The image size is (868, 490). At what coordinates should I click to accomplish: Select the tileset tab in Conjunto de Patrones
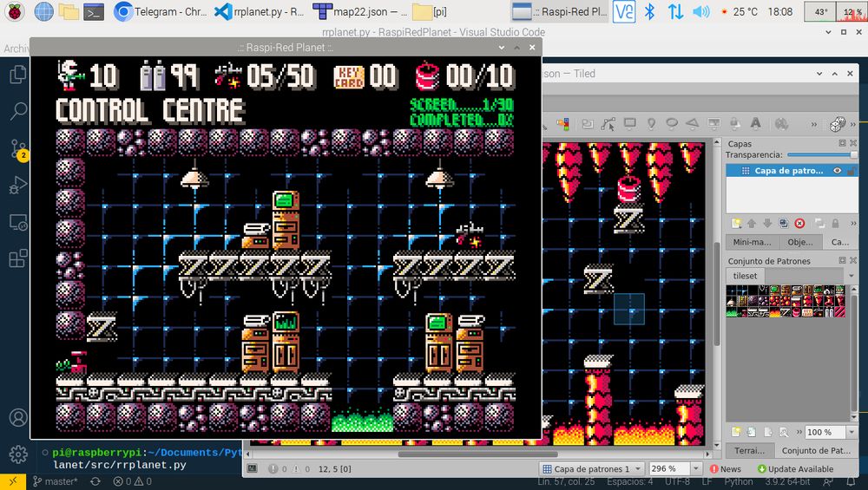745,276
